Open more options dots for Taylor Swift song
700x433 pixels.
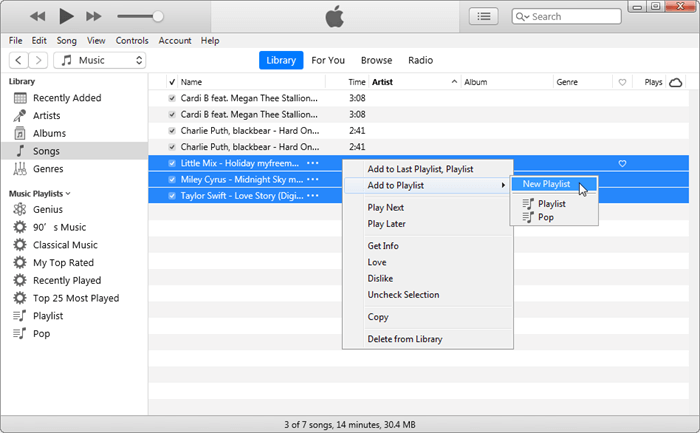point(313,196)
